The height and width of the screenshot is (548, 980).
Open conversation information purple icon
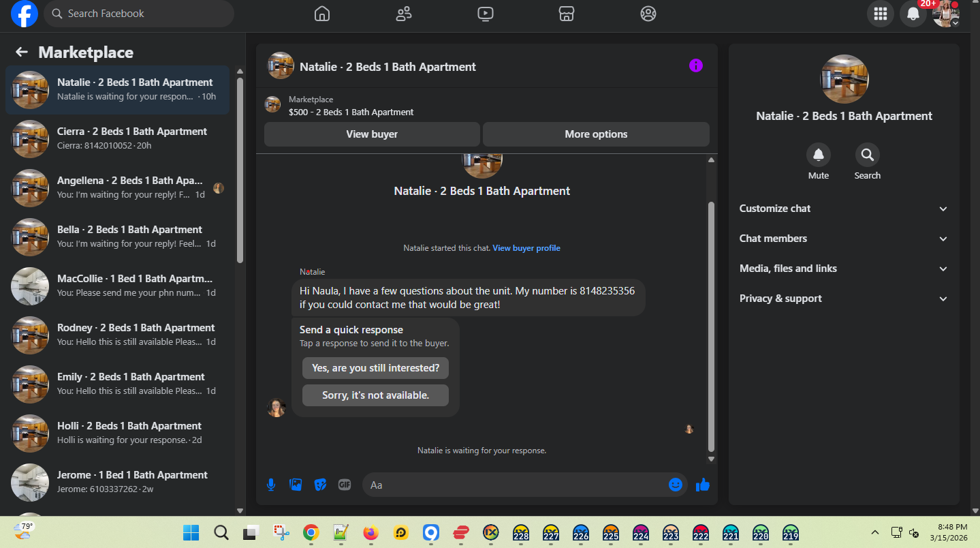point(695,65)
